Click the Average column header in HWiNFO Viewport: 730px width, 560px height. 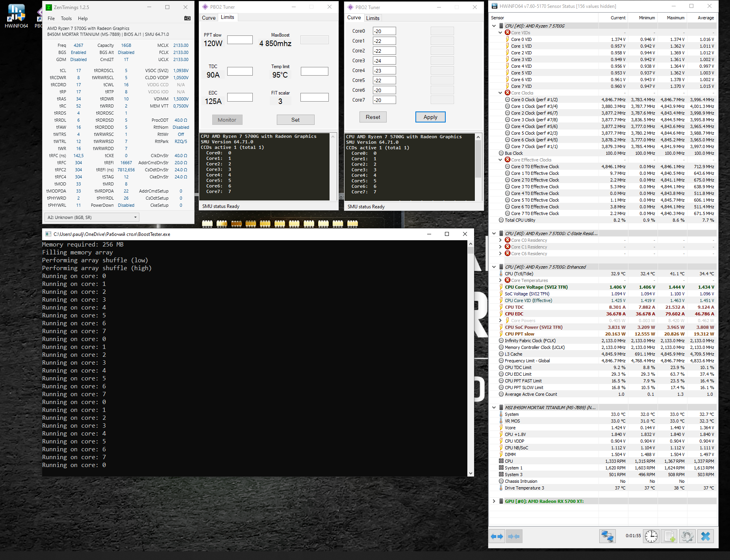coord(701,18)
